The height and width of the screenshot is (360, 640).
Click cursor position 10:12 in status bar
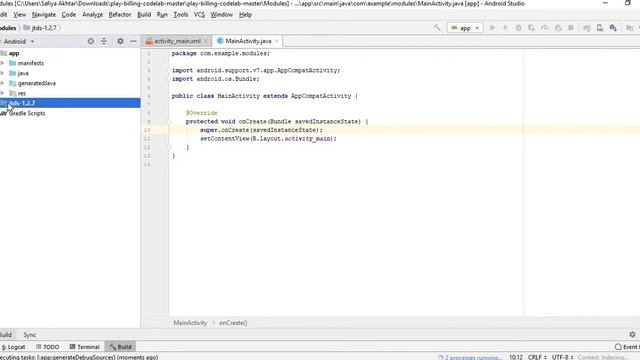pos(516,357)
